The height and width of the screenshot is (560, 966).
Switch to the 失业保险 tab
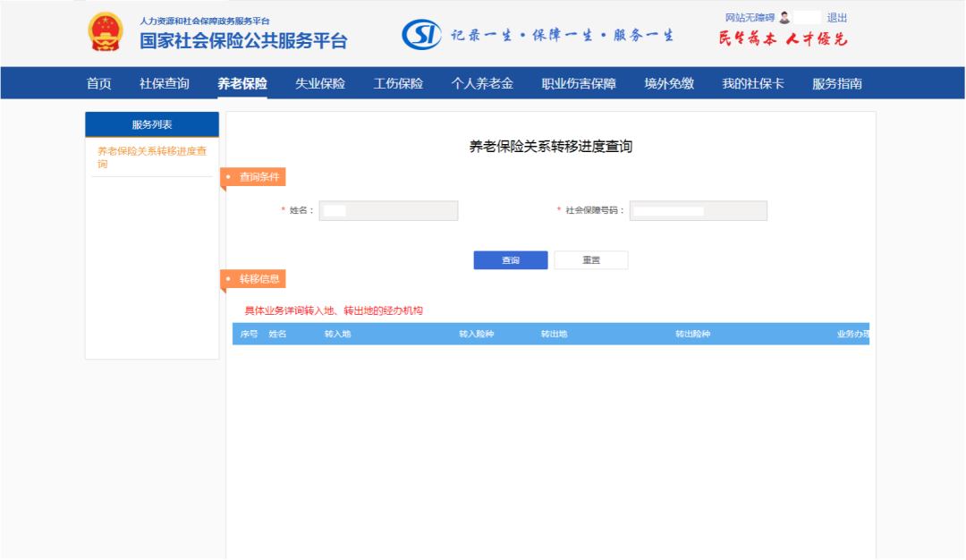click(319, 83)
